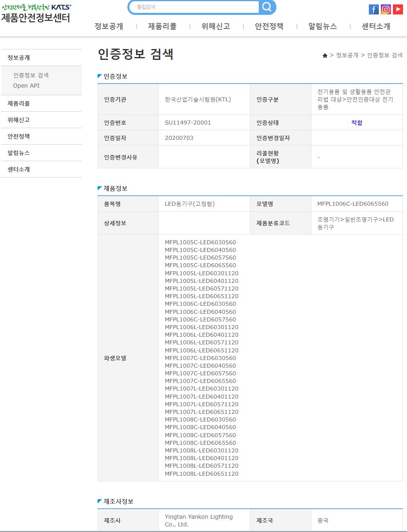
Task: Click the 인증구분 value text
Action: (x=355, y=99)
